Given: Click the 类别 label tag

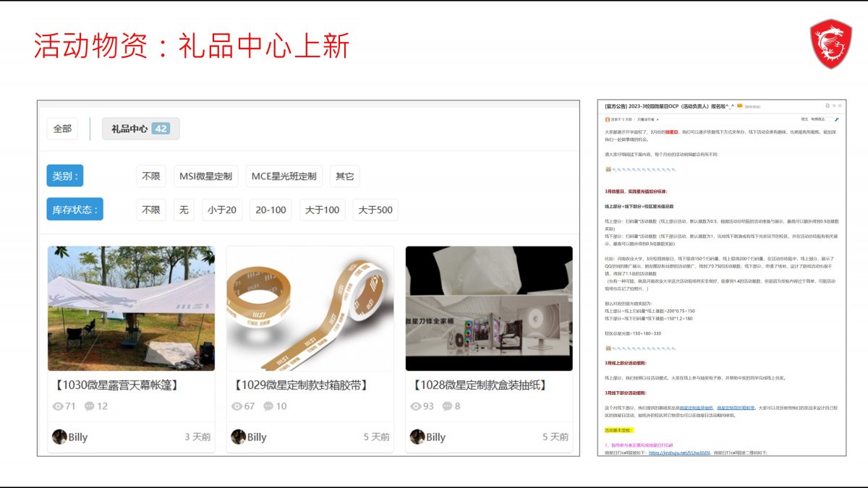Looking at the screenshot, I should point(65,176).
